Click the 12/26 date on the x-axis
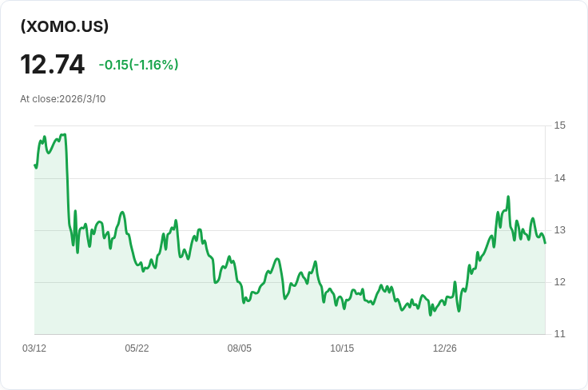 445,348
